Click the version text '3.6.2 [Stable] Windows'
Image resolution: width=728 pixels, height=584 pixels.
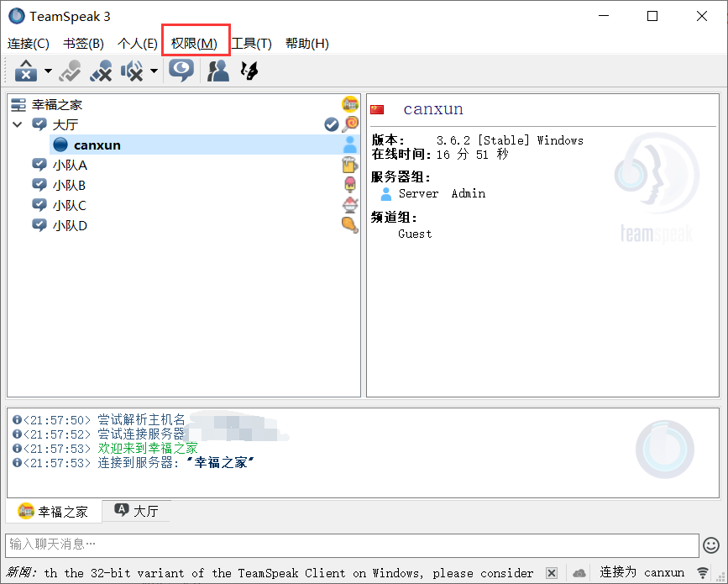point(510,140)
